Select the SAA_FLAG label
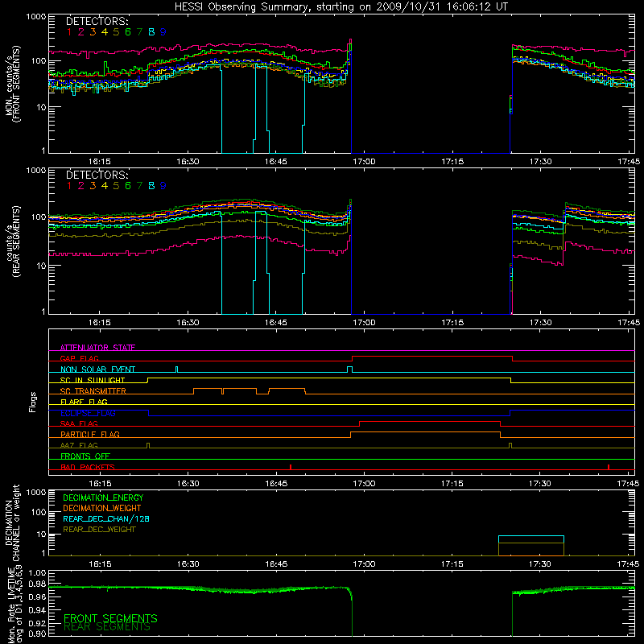The height and width of the screenshot is (644, 644). [x=79, y=423]
